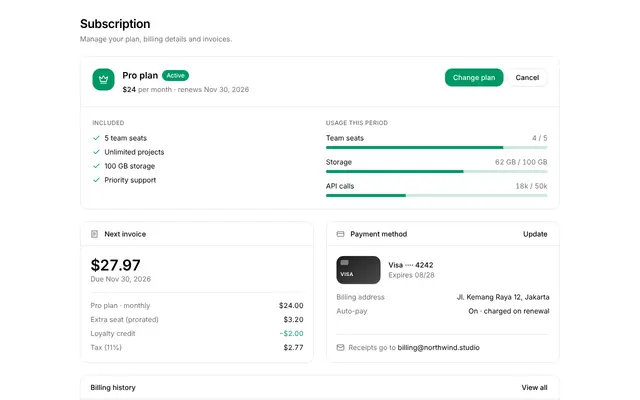The width and height of the screenshot is (640, 400).
Task: Click the Jl. Kemang Raya 12, Jakarta address
Action: click(x=503, y=297)
